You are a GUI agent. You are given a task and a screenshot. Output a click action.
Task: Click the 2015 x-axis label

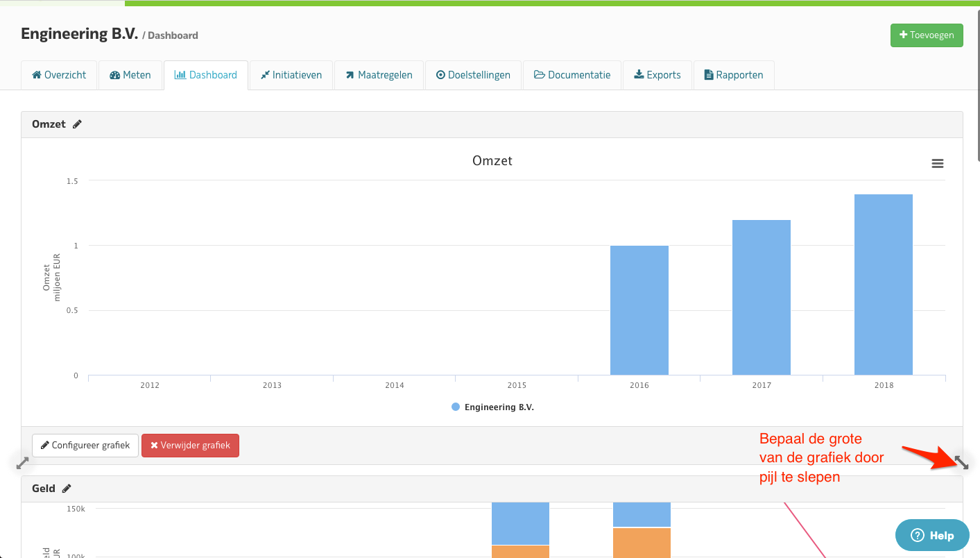click(517, 385)
